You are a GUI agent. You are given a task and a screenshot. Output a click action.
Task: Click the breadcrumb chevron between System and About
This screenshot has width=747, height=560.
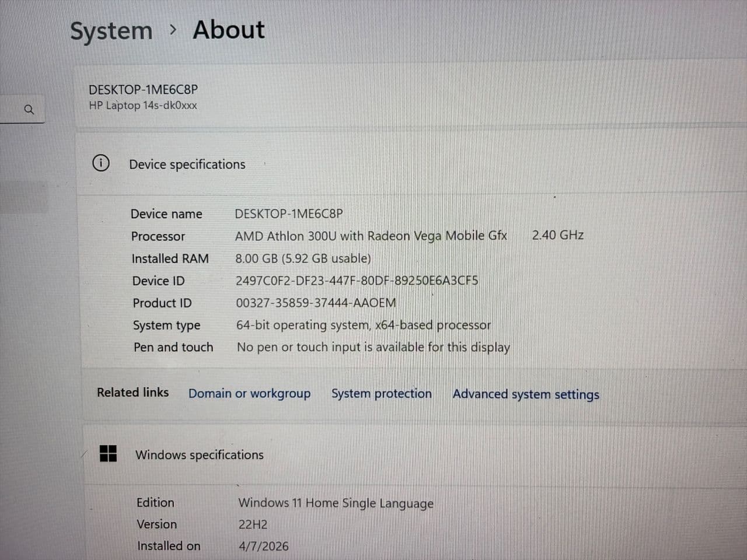click(x=173, y=29)
